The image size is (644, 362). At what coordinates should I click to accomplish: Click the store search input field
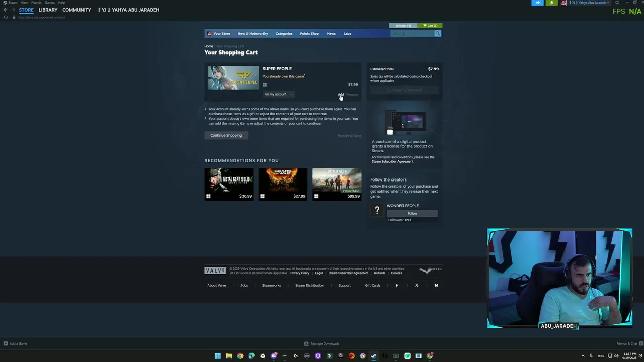coord(412,33)
